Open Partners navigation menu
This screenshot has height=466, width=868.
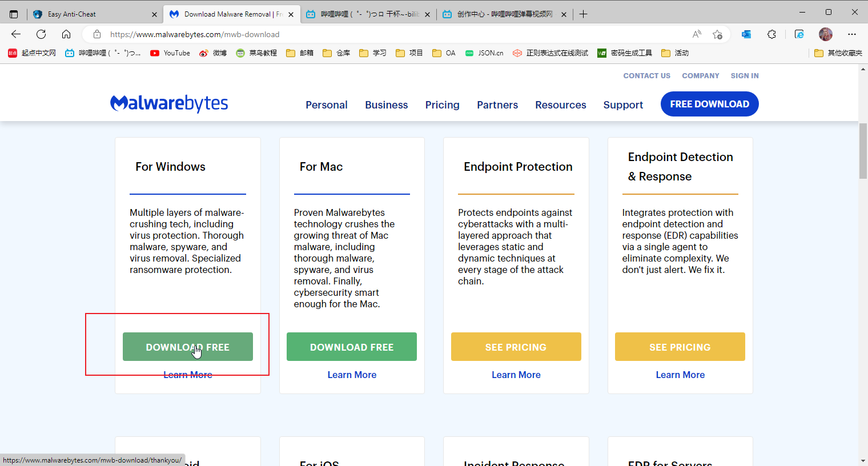(x=497, y=105)
